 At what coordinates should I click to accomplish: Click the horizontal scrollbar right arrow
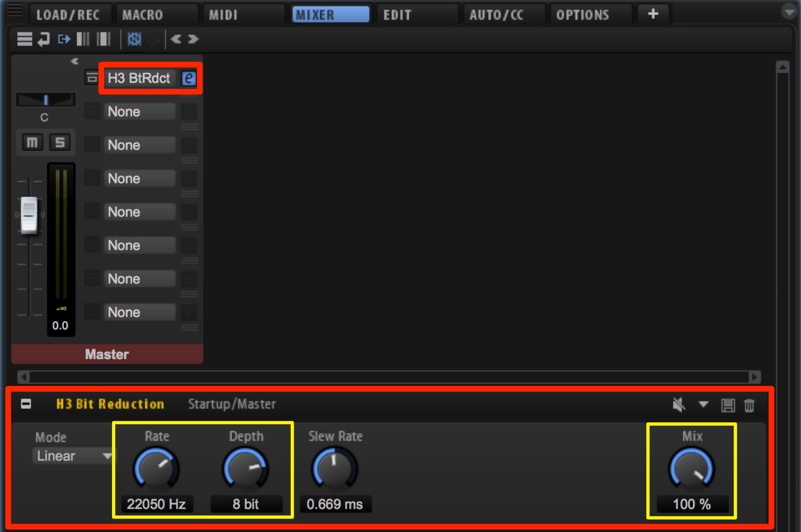pyautogui.click(x=755, y=377)
